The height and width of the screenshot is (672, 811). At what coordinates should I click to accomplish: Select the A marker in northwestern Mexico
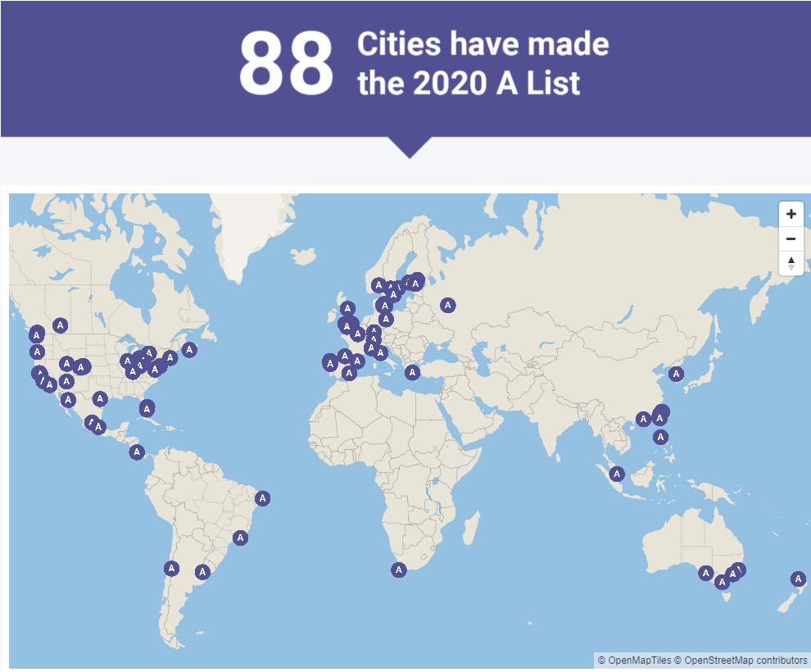point(68,399)
